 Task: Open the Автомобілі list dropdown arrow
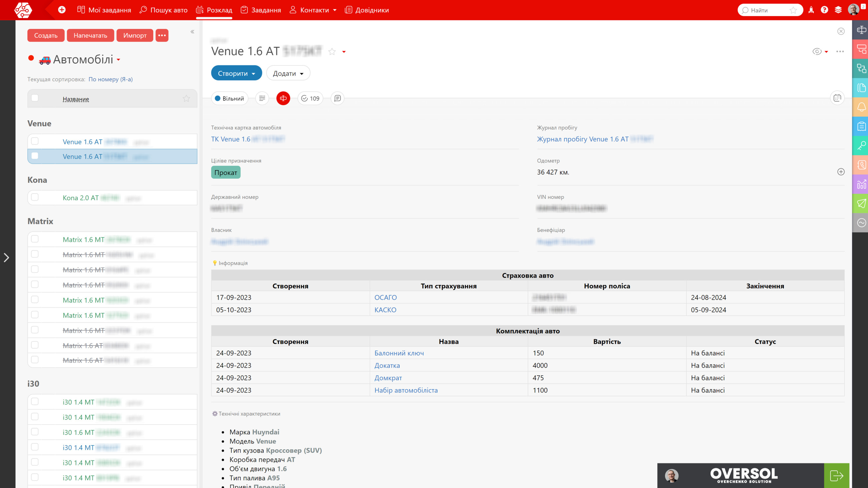[118, 60]
